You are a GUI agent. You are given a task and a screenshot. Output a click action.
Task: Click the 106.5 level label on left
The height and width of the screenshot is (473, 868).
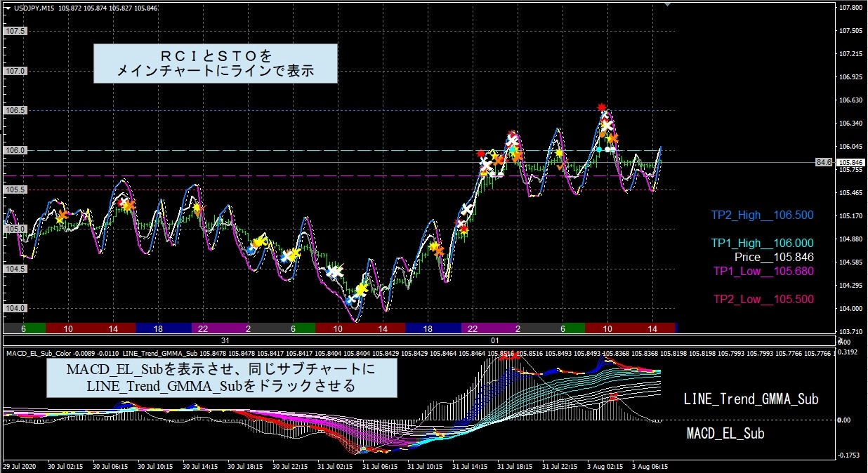tap(15, 111)
